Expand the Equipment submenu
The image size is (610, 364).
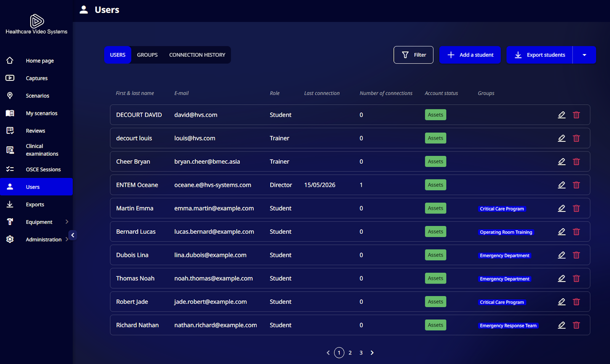pyautogui.click(x=67, y=222)
